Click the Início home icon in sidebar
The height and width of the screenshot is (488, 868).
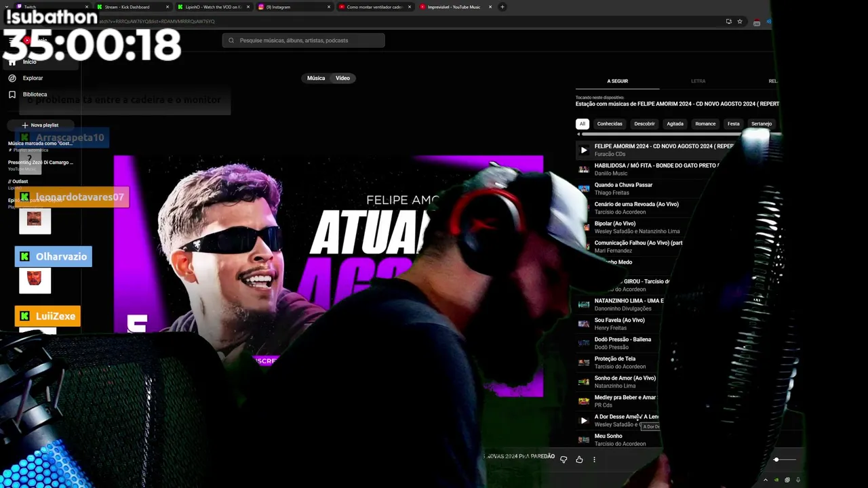click(x=12, y=62)
